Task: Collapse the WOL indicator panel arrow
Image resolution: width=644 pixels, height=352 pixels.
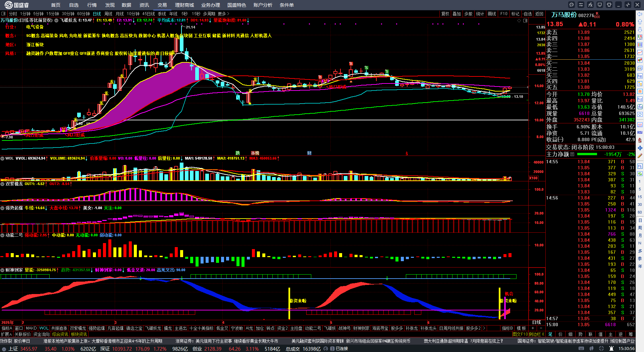Action: [x=2, y=158]
